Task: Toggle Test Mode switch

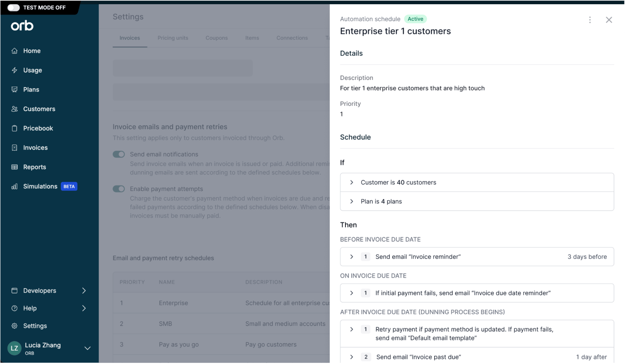Action: click(x=14, y=8)
